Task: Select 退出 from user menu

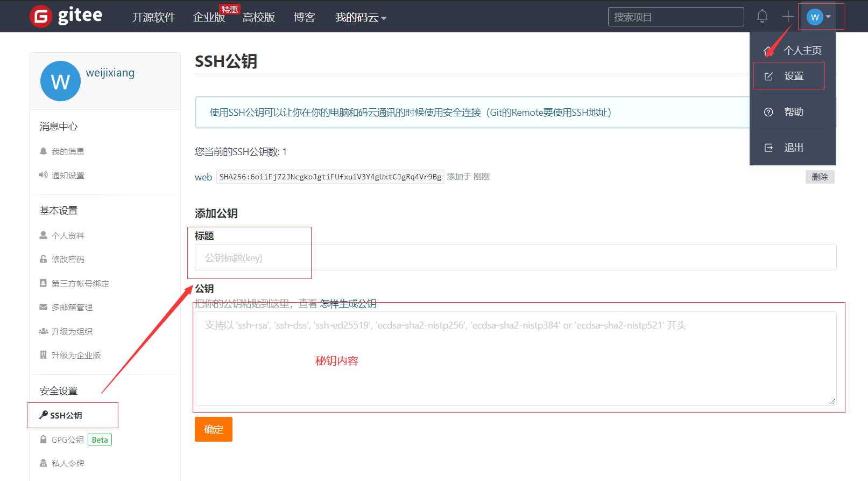Action: click(794, 147)
